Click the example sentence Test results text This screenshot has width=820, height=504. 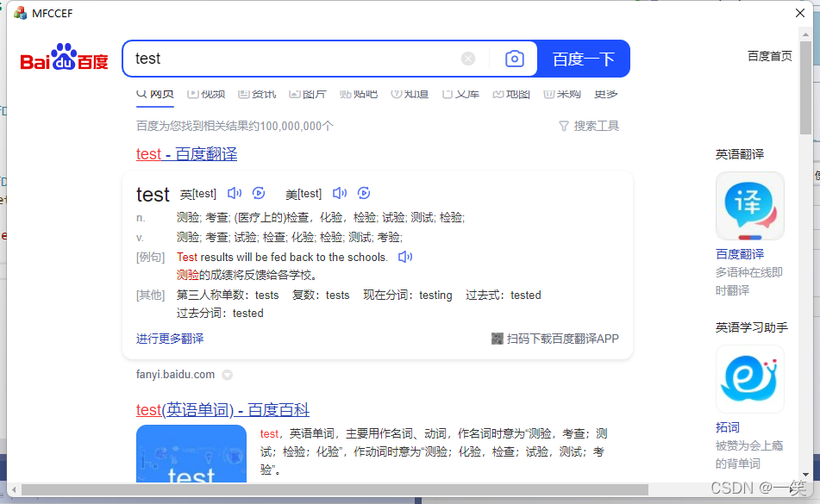(283, 257)
